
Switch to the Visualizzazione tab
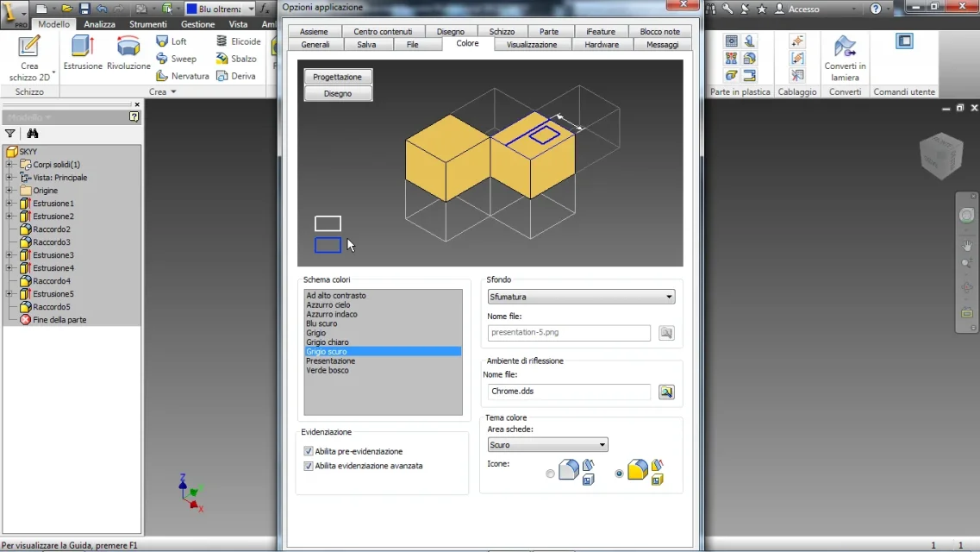(x=531, y=44)
